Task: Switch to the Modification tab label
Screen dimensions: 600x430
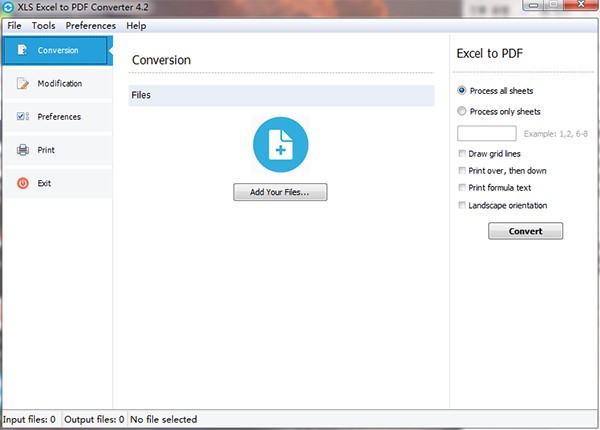Action: (60, 83)
